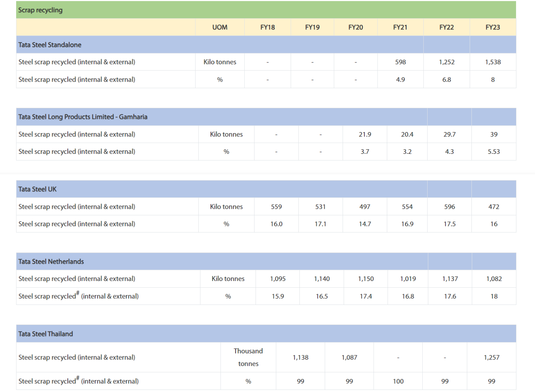The height and width of the screenshot is (392, 535).
Task: Select the Tata Steel UK section heading
Action: click(37, 189)
